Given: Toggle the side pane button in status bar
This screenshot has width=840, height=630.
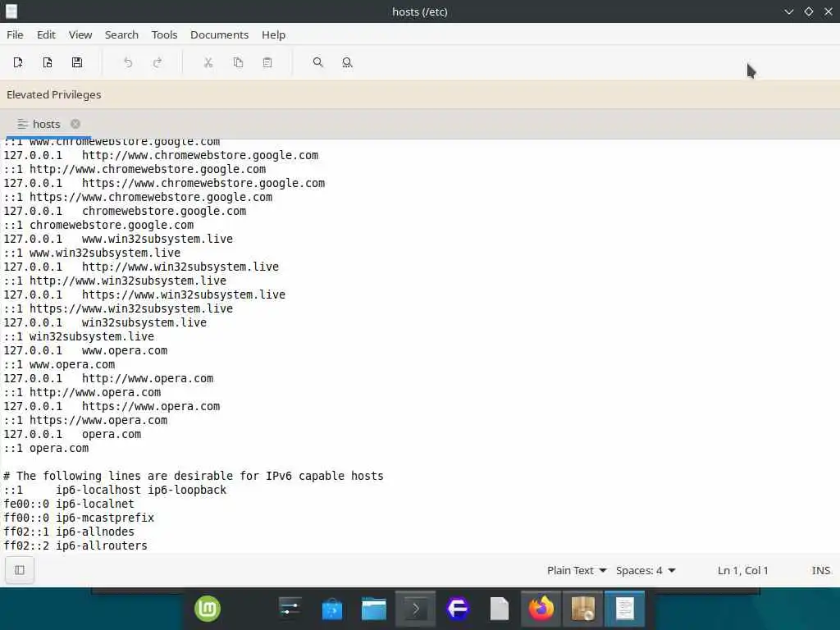Looking at the screenshot, I should [20, 570].
